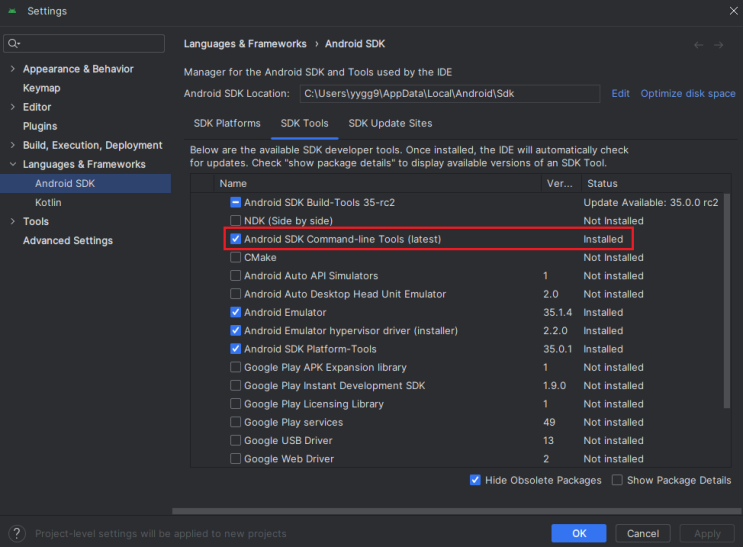
Task: Click Languages & Frameworks breadcrumb
Action: point(245,44)
